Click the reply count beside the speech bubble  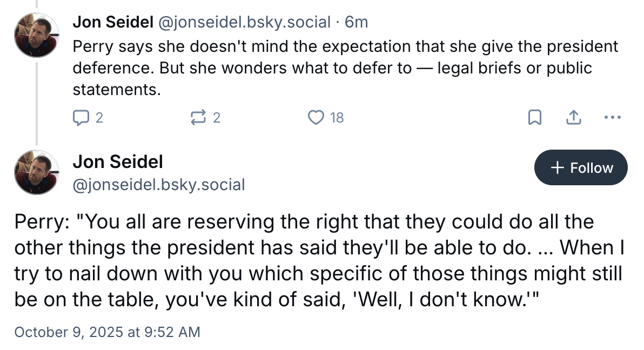(x=99, y=117)
